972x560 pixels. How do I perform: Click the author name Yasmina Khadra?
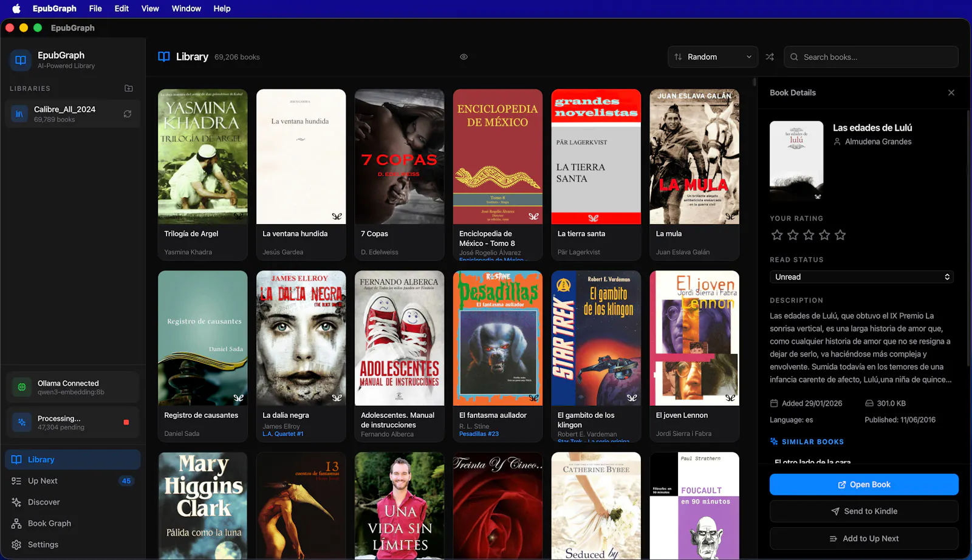188,252
